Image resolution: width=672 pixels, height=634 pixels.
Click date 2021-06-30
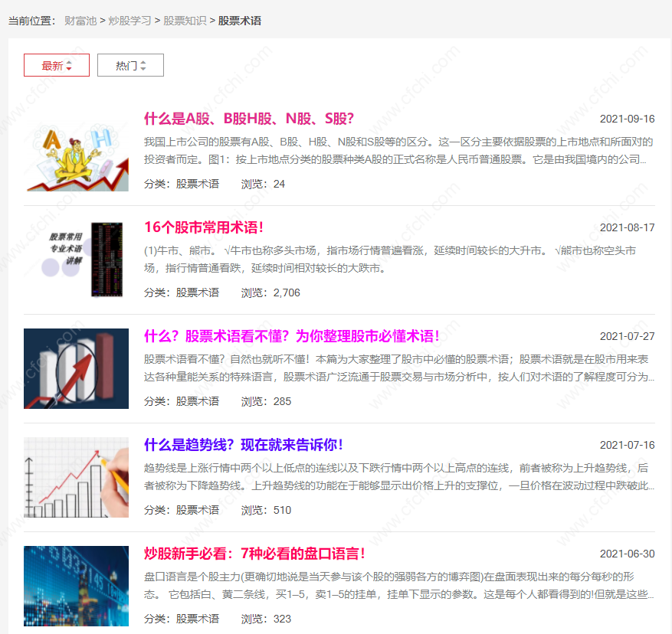[x=627, y=554]
